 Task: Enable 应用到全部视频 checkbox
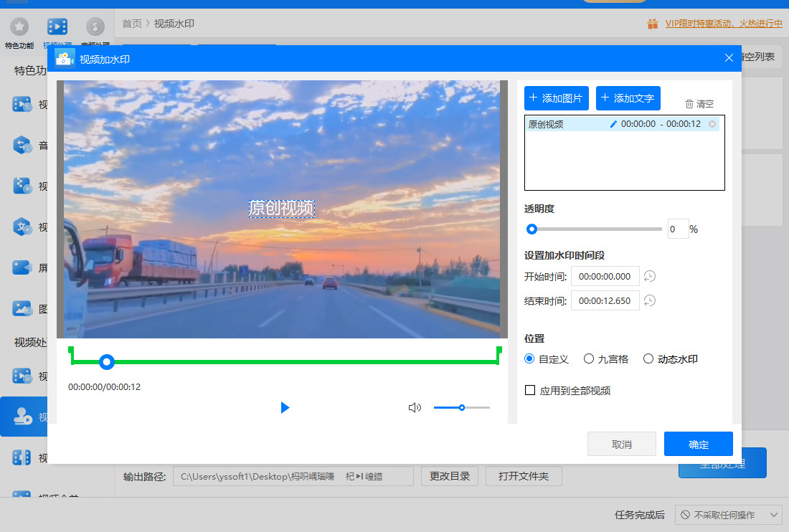tap(530, 390)
